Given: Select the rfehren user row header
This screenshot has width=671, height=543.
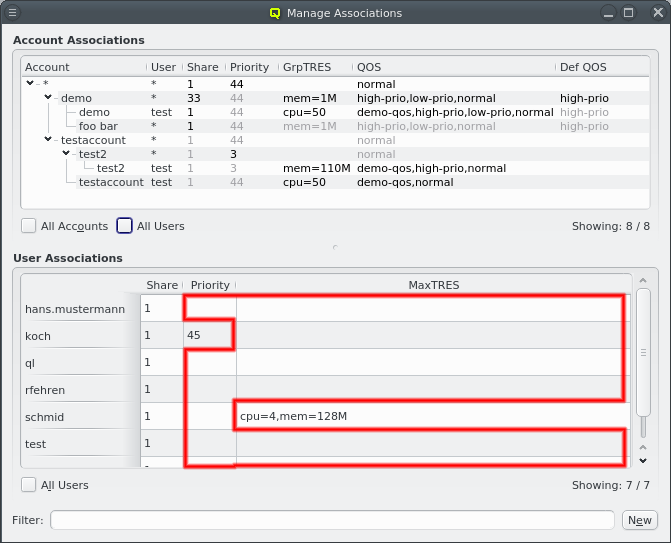Looking at the screenshot, I should (80, 389).
